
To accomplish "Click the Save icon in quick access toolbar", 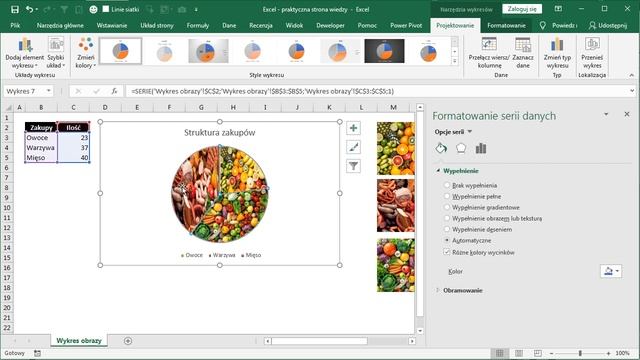I will click(15, 9).
